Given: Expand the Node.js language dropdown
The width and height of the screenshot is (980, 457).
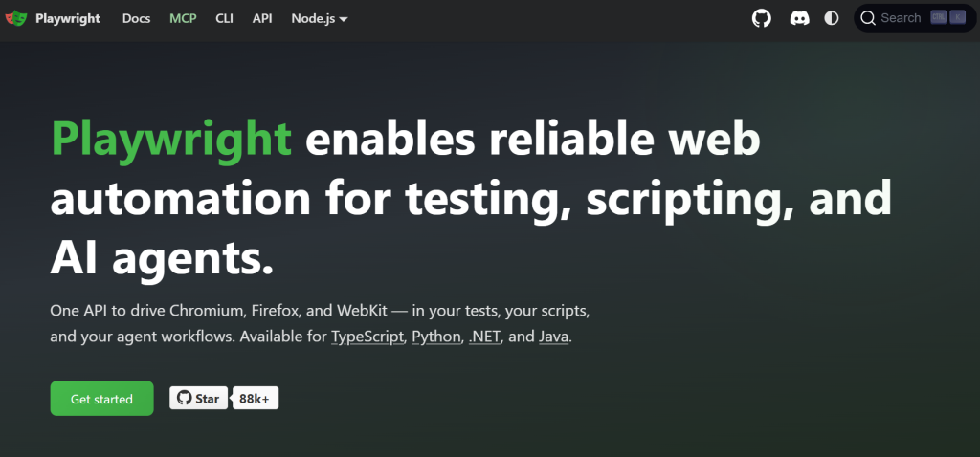Looking at the screenshot, I should tap(319, 19).
